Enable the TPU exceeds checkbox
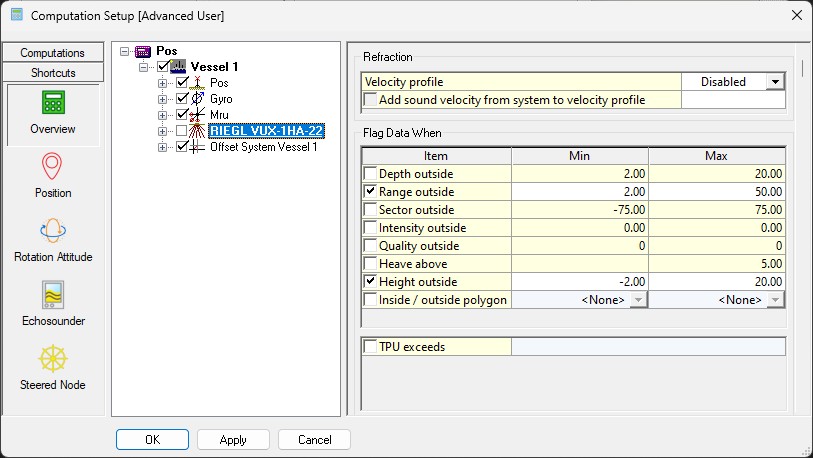Screen dimensions: 813x458 click(x=371, y=347)
